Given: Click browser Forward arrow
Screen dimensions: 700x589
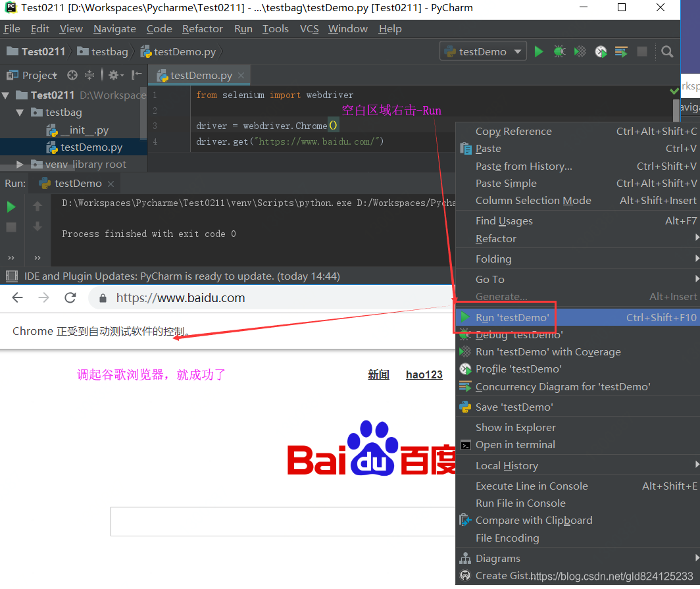Looking at the screenshot, I should tap(43, 297).
